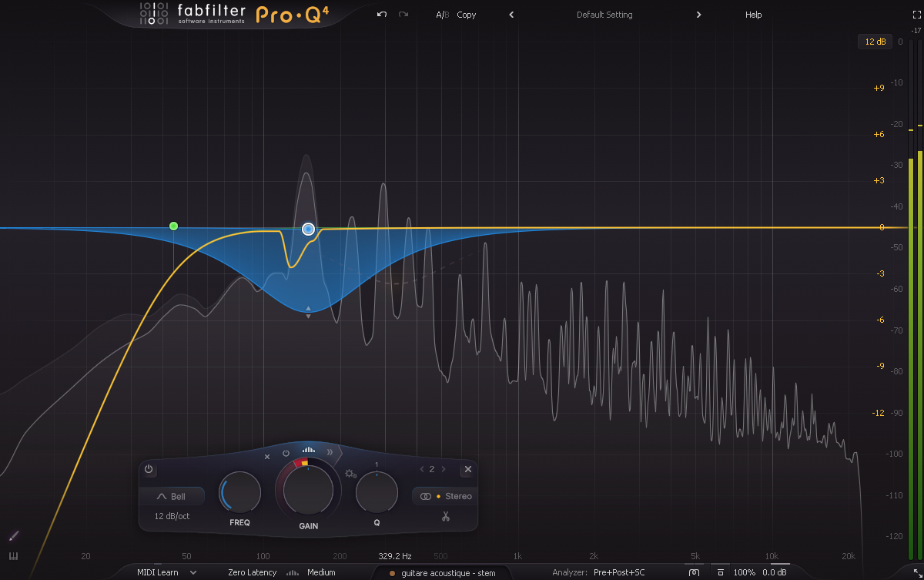Go to next band in band panel
924x580 pixels.
point(444,469)
